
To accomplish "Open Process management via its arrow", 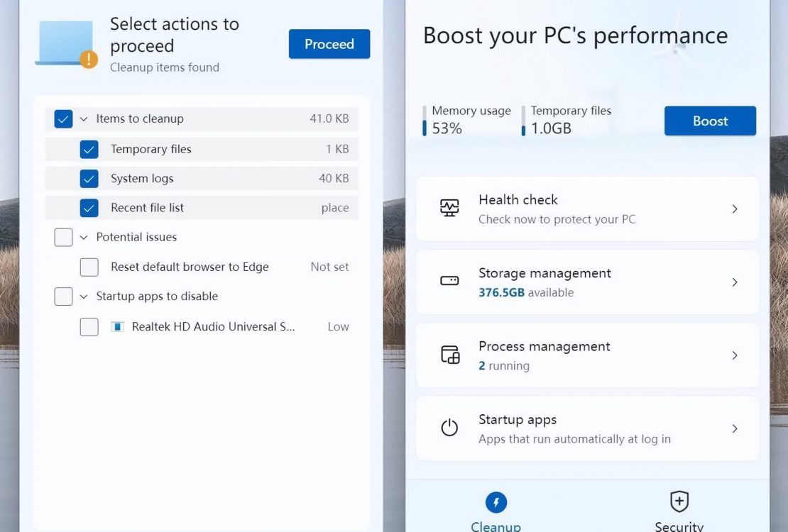I will click(735, 355).
